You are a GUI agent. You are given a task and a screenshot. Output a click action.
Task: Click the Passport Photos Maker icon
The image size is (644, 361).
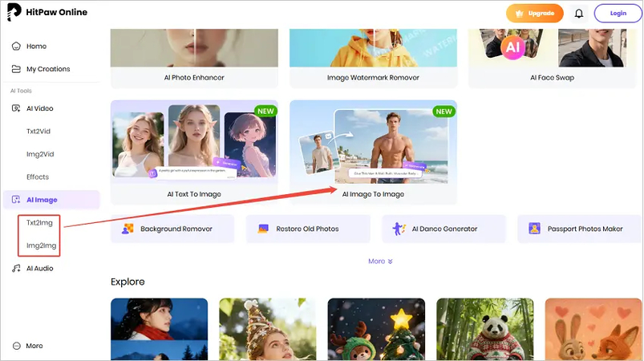534,229
